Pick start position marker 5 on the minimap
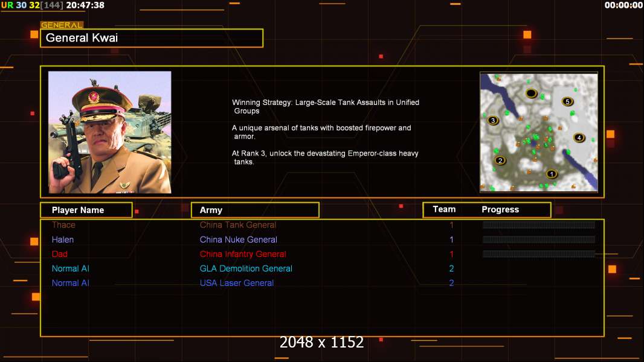 click(568, 101)
